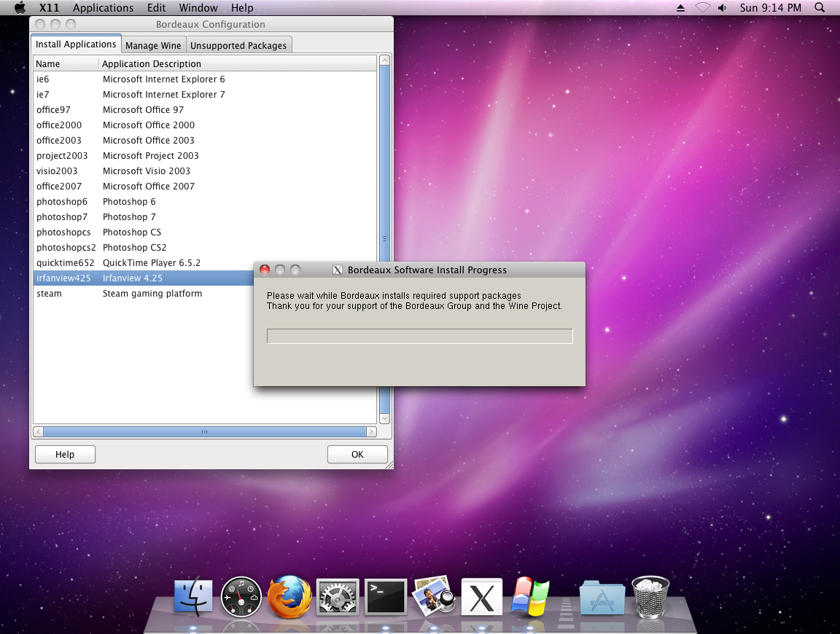Launch Terminal from the dock

pos(386,597)
